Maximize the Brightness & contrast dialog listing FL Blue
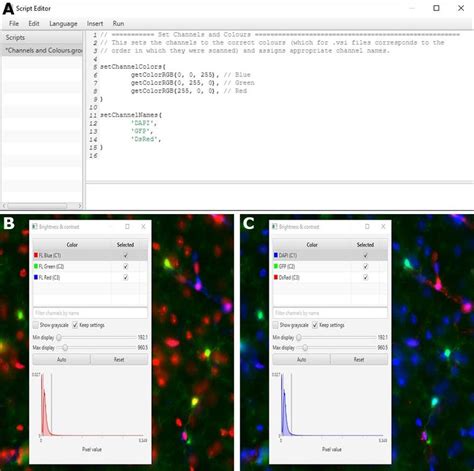The width and height of the screenshot is (474, 471). click(127, 227)
